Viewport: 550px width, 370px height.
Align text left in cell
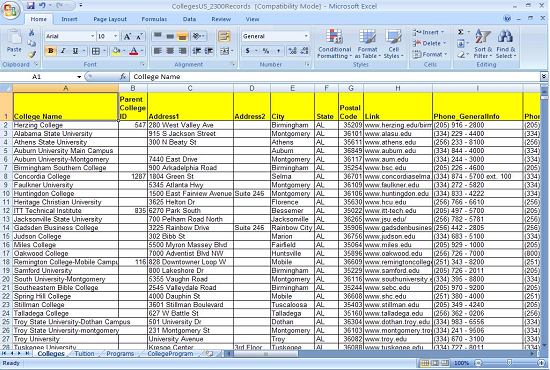tap(157, 51)
